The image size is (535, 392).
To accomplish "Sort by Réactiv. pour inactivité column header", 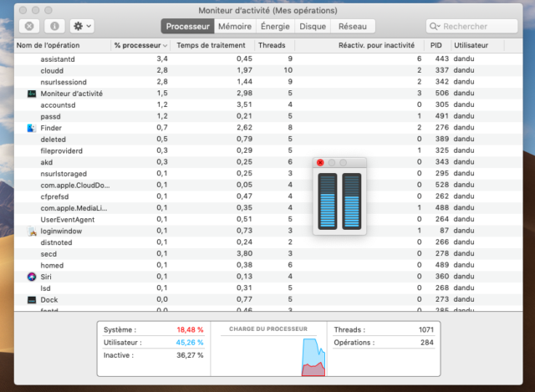I will click(359, 45).
